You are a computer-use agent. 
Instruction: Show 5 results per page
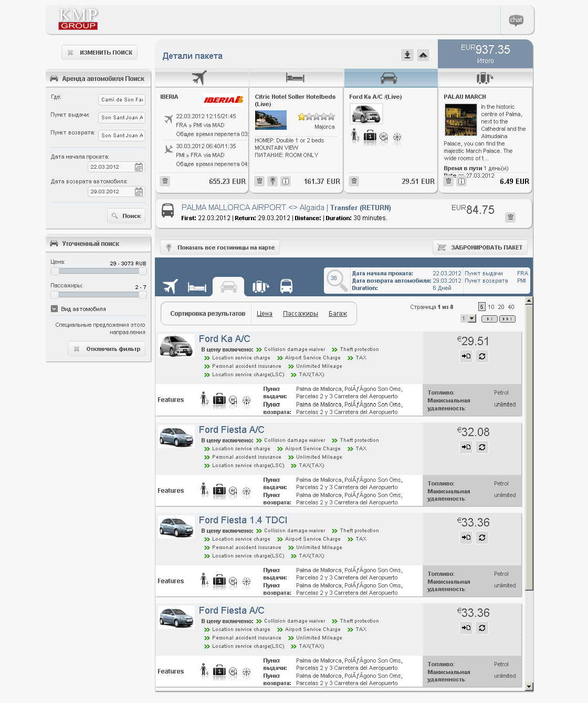(x=482, y=307)
